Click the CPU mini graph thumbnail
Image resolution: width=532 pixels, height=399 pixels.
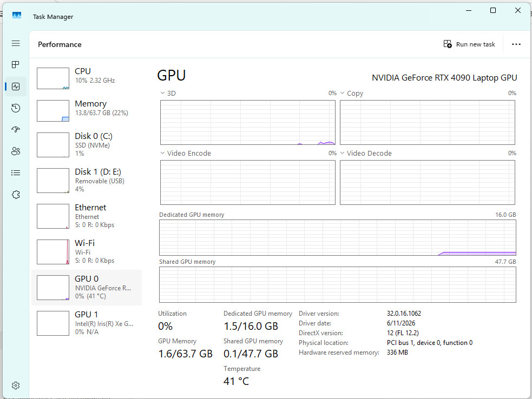pyautogui.click(x=53, y=78)
